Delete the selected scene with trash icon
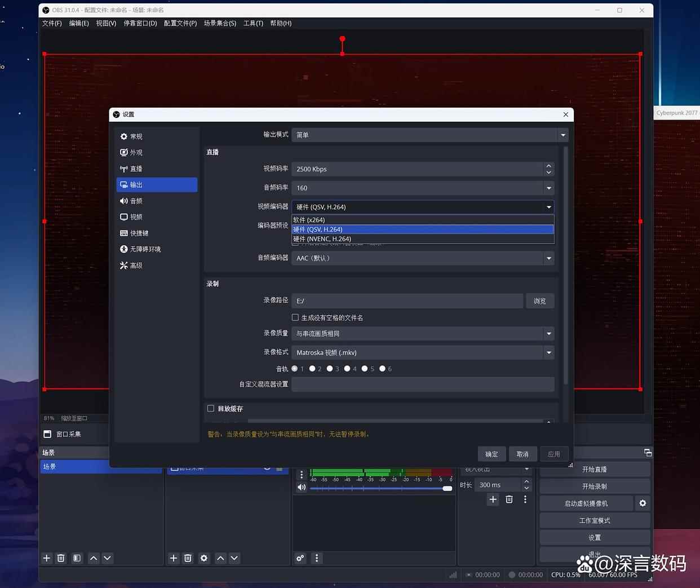 61,558
